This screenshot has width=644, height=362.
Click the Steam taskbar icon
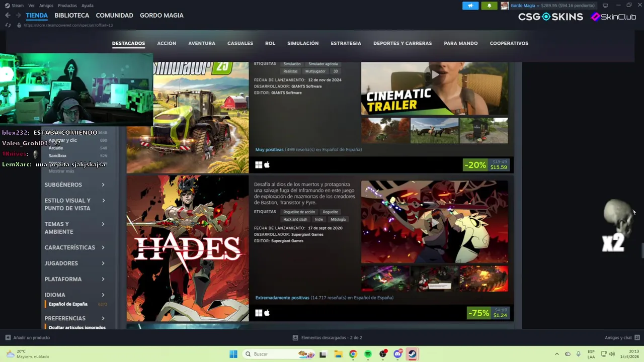pos(413,354)
